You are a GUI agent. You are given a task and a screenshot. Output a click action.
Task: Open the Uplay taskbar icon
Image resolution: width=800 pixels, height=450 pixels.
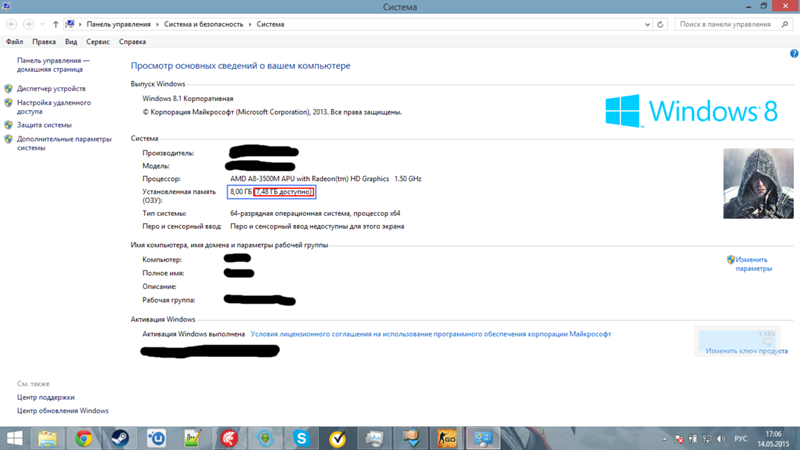[156, 438]
